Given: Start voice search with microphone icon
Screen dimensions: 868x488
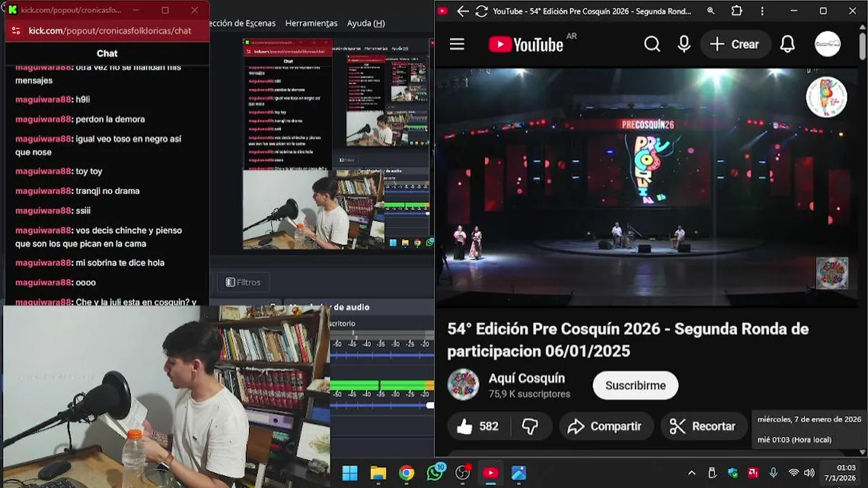Looking at the screenshot, I should (x=684, y=44).
